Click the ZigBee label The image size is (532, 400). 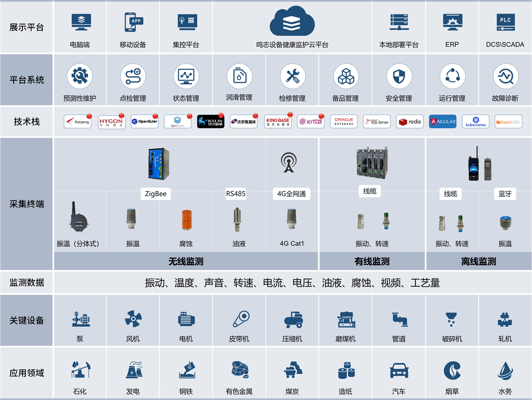[x=156, y=194]
